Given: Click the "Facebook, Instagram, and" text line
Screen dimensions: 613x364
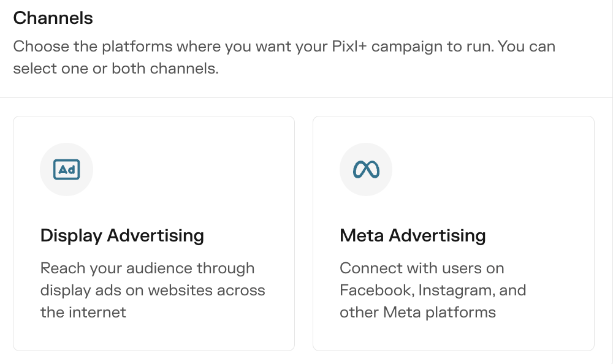Looking at the screenshot, I should tap(433, 290).
